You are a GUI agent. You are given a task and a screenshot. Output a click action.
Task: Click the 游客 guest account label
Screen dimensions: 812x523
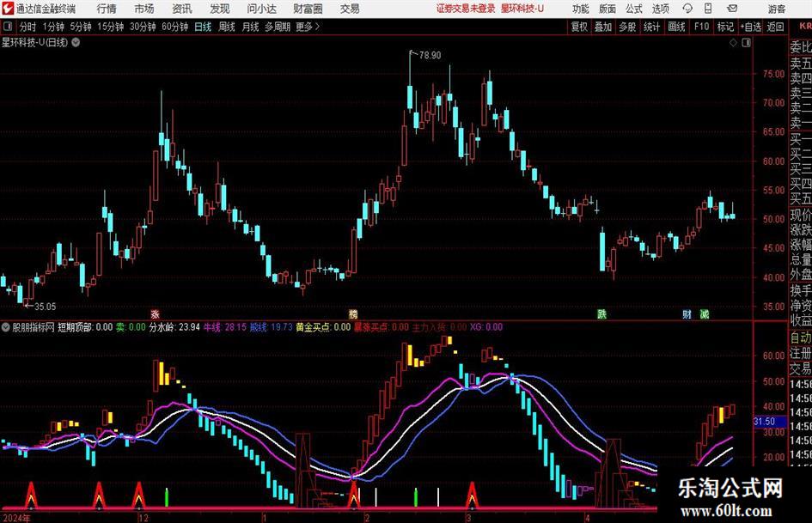(x=777, y=9)
